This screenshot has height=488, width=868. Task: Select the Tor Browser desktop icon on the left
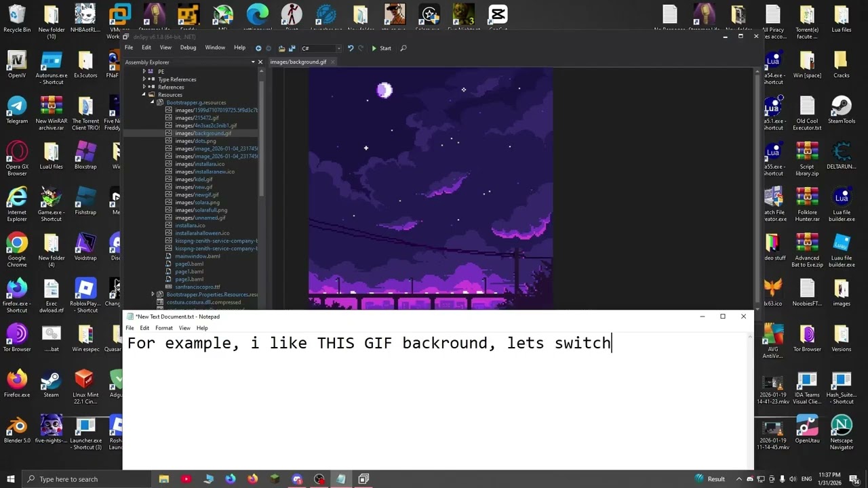pyautogui.click(x=17, y=338)
